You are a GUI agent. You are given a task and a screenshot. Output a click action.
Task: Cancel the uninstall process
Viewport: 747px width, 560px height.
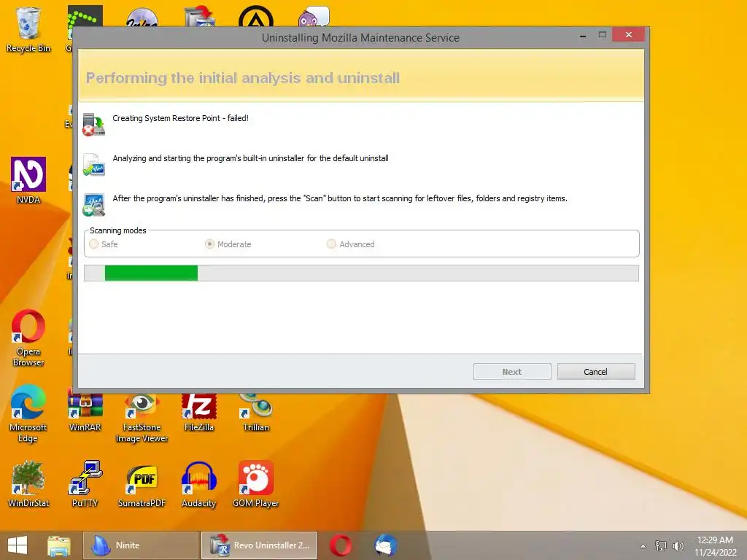tap(595, 371)
